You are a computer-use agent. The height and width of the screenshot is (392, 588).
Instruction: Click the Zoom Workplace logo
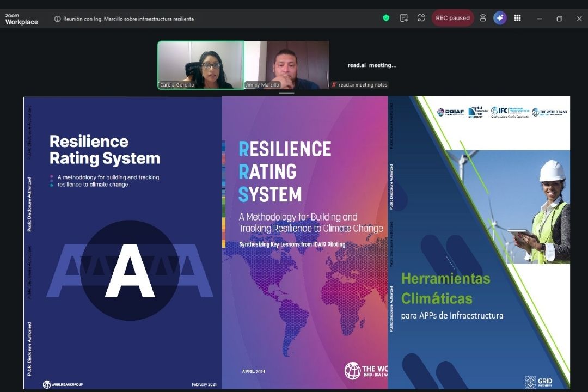point(21,19)
